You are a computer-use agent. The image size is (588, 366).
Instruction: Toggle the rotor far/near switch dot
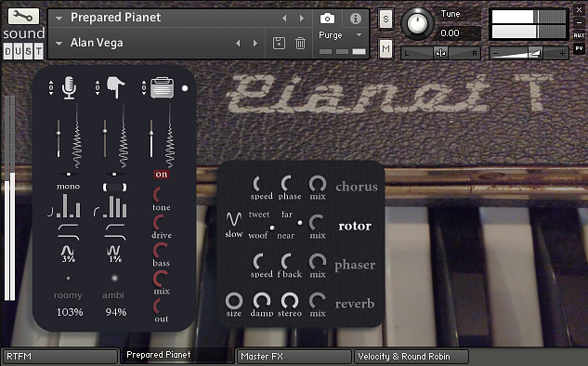click(x=300, y=223)
